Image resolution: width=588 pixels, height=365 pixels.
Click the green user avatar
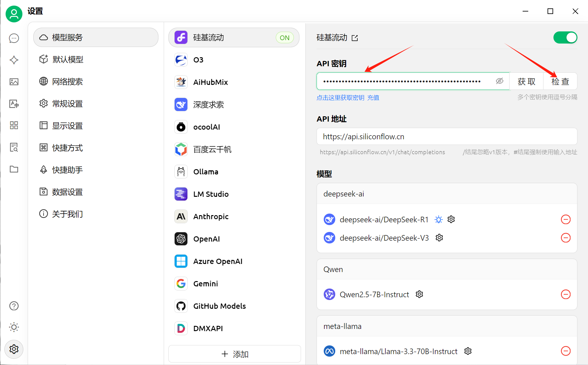[14, 14]
